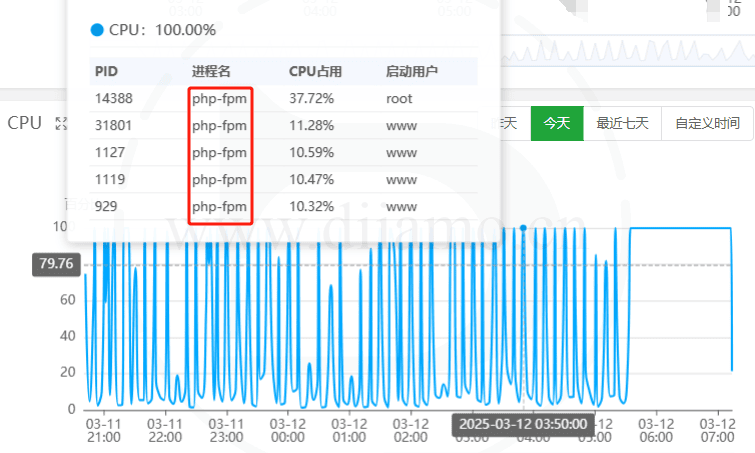Viewport: 755px width, 453px height.
Task: Click the www user in PID 929 row
Action: point(401,207)
